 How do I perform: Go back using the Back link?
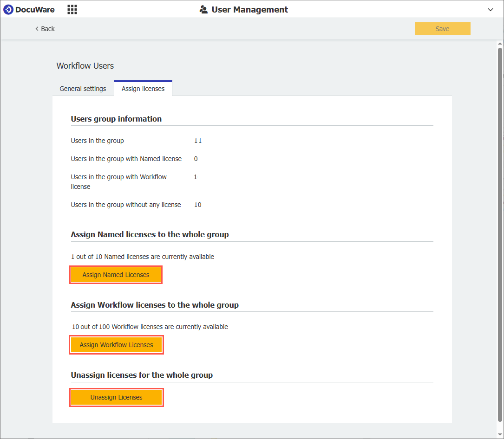(48, 29)
